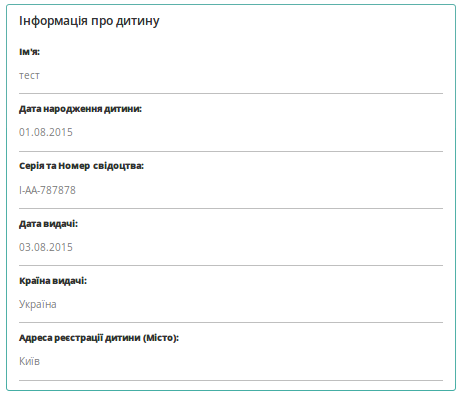Click the divider line below 'Україна'
Viewport: 467px width, 396px height.
[x=231, y=322]
